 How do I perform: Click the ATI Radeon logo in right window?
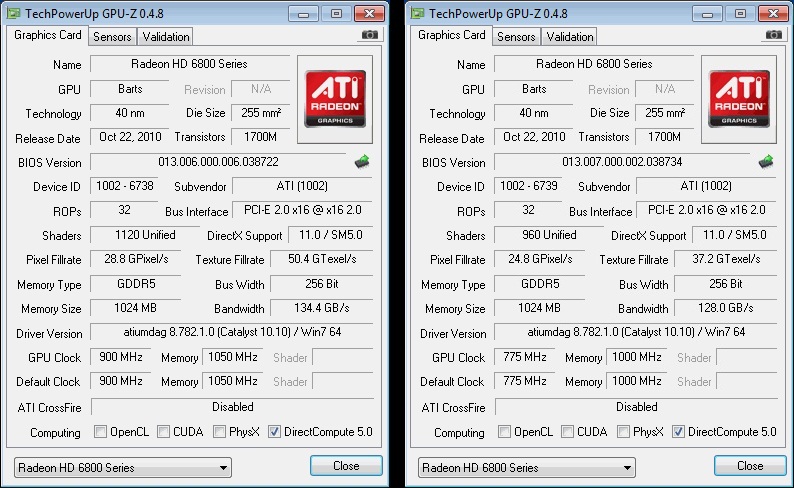pos(739,99)
